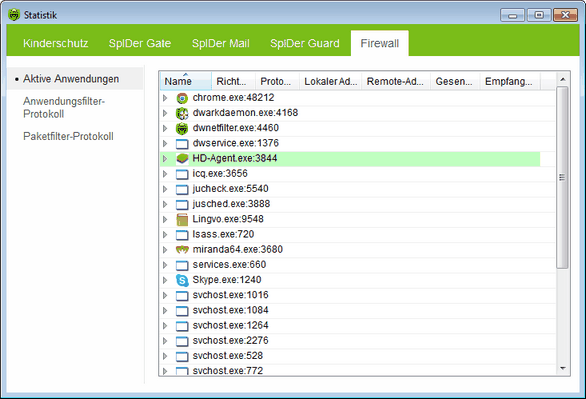Open Paketfilter-Protokoll
Viewport: 586px width, 399px height.
pos(68,136)
